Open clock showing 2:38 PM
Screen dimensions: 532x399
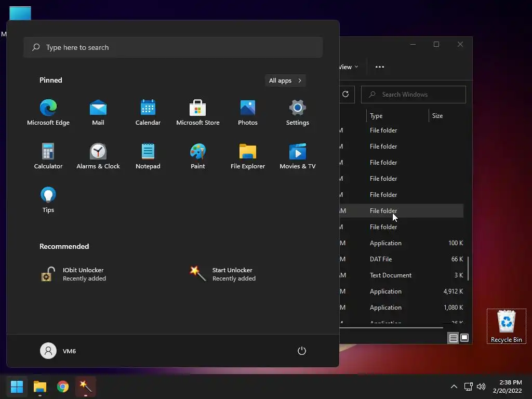[508, 387]
